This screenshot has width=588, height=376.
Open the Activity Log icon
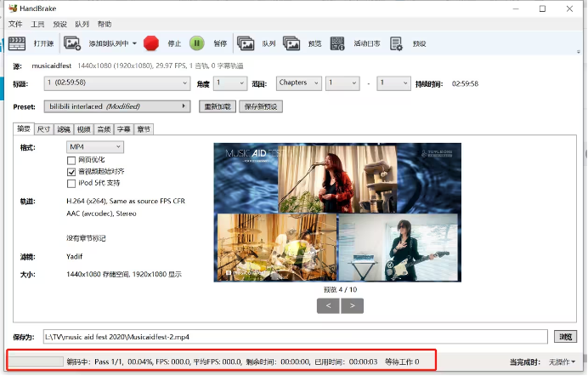337,43
